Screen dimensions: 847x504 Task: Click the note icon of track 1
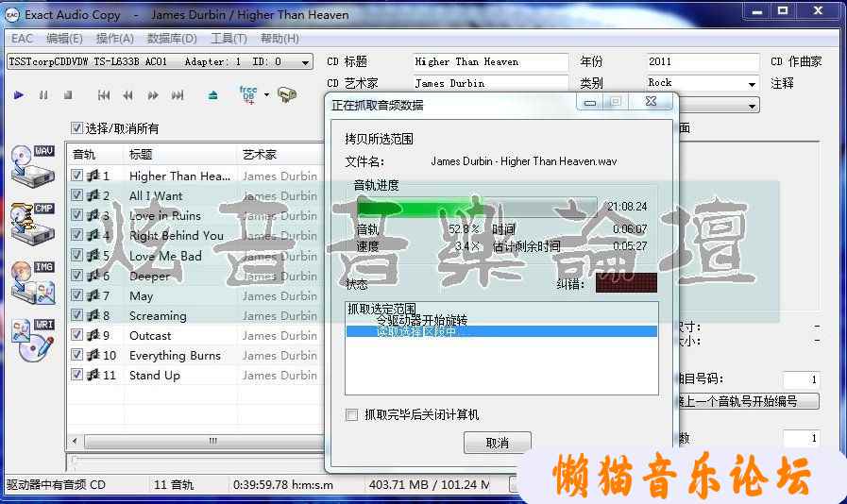(x=93, y=175)
